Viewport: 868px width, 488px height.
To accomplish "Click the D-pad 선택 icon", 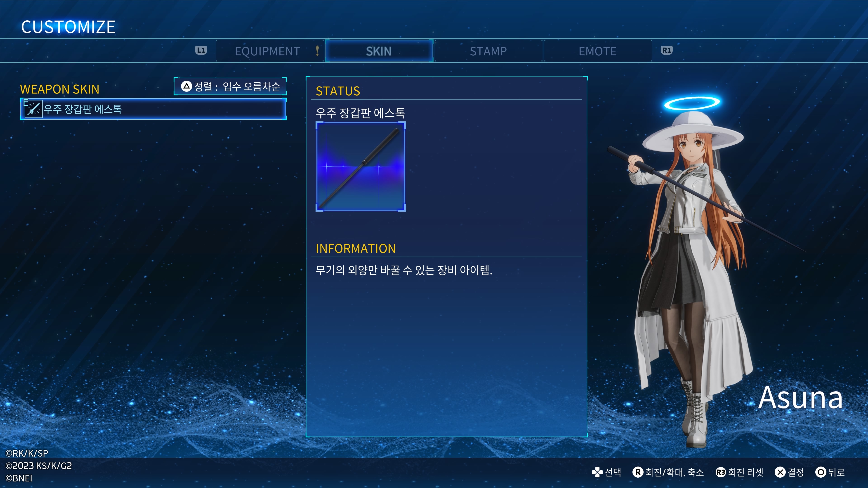I will pyautogui.click(x=597, y=472).
